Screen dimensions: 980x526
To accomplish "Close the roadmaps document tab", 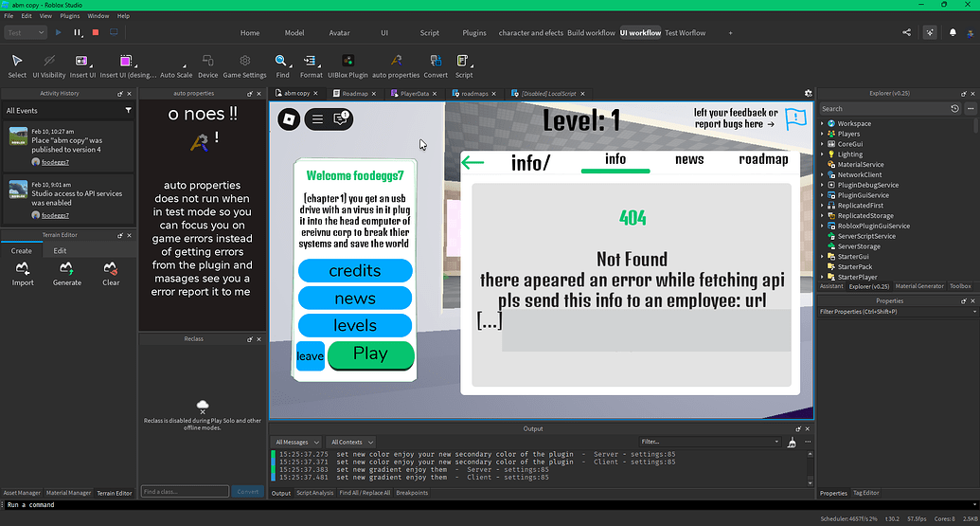I will [x=493, y=94].
